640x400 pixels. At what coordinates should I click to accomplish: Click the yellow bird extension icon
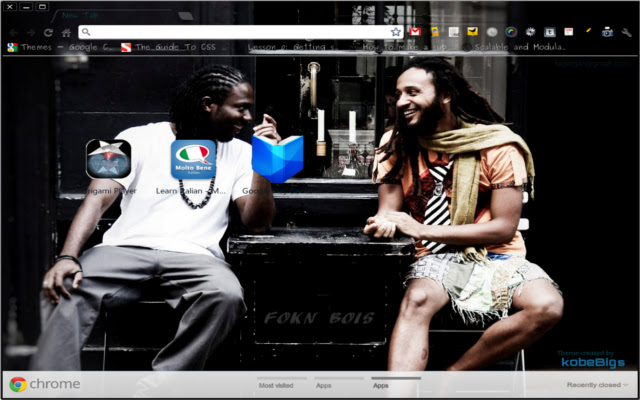pos(473,31)
